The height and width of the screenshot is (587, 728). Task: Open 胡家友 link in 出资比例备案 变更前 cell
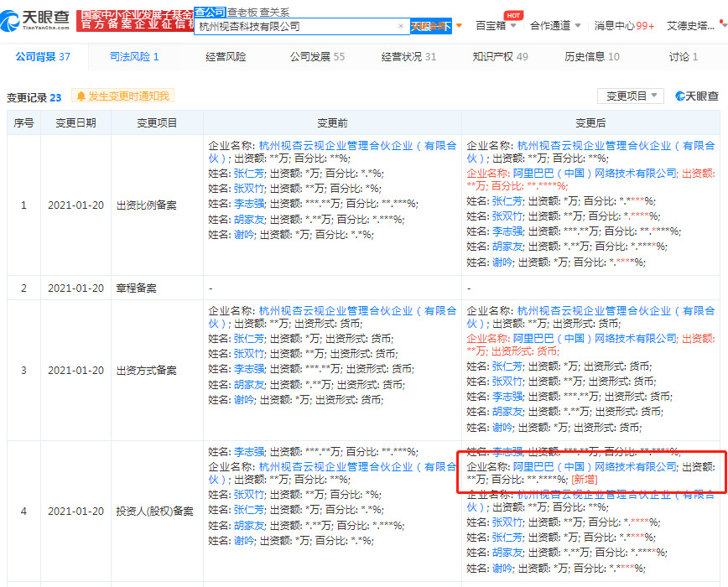click(249, 219)
